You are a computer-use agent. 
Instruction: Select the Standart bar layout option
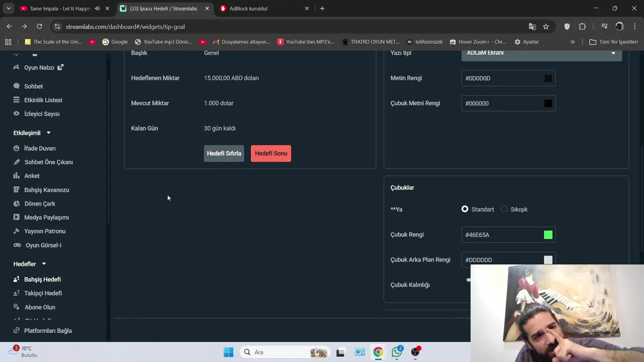(x=465, y=209)
